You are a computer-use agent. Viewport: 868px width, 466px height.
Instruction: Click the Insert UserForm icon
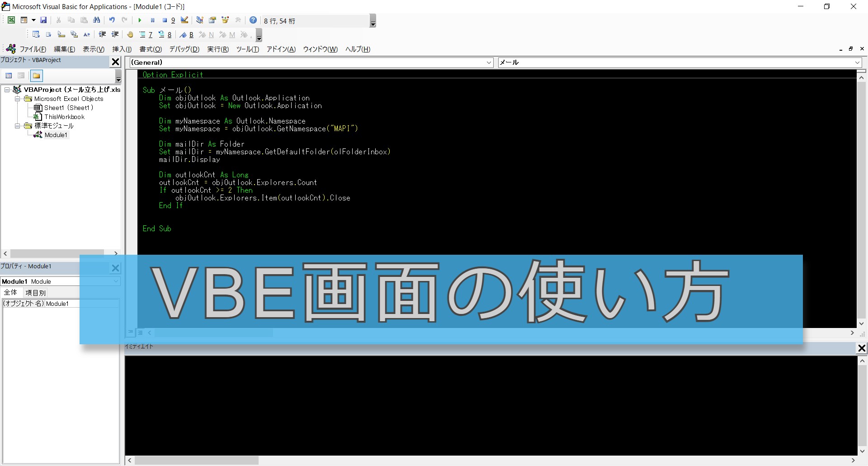[24, 20]
